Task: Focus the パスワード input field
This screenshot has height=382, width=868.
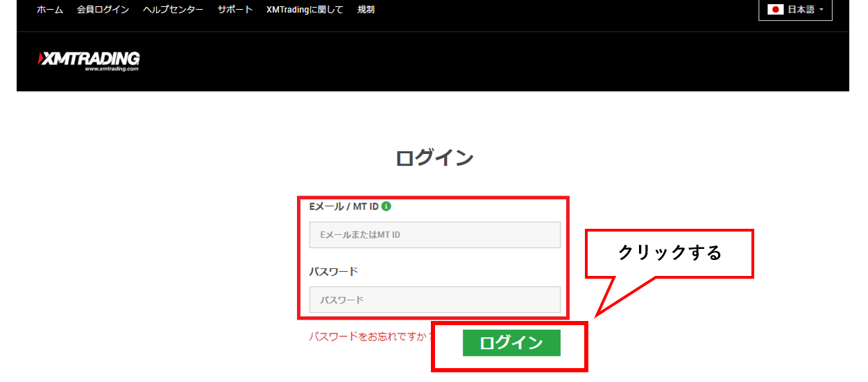Action: point(434,299)
